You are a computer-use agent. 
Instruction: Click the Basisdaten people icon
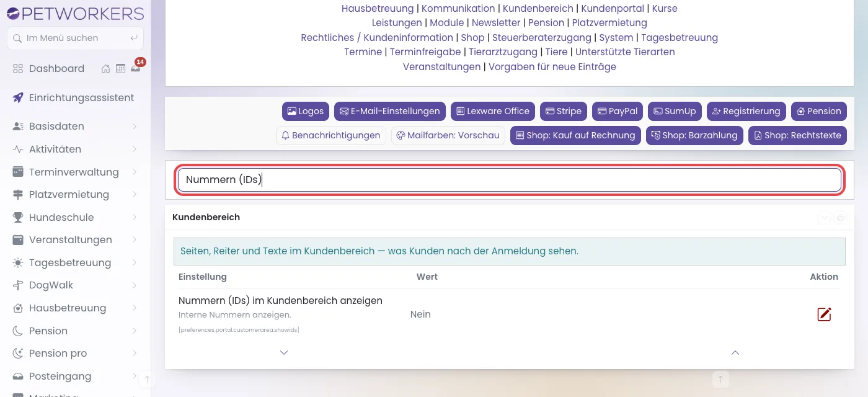pos(18,127)
